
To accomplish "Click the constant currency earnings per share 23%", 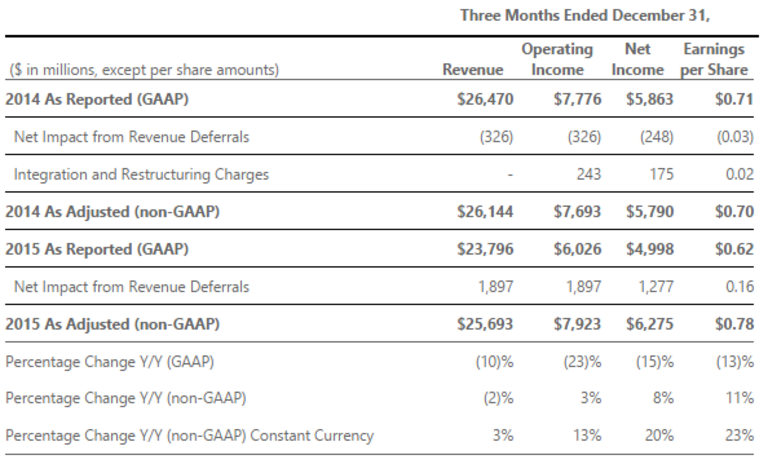I will (x=739, y=435).
